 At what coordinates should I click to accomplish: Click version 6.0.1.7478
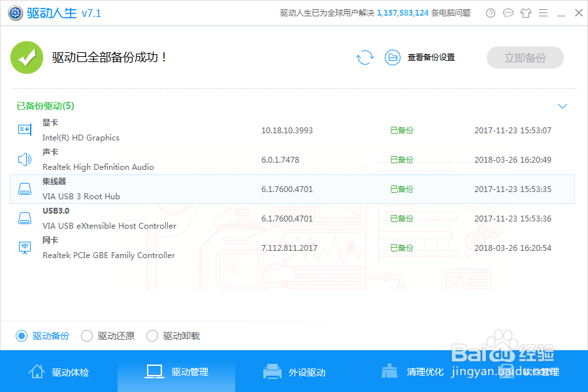280,160
